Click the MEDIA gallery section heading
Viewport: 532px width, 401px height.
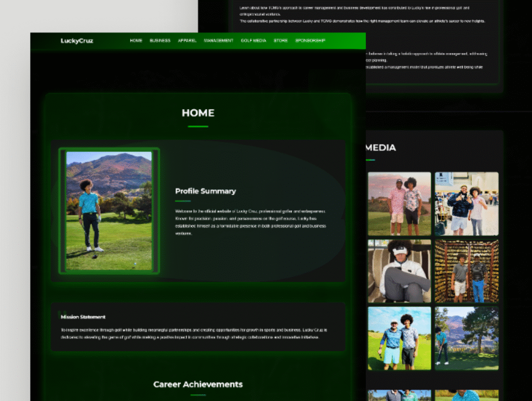[x=381, y=148]
